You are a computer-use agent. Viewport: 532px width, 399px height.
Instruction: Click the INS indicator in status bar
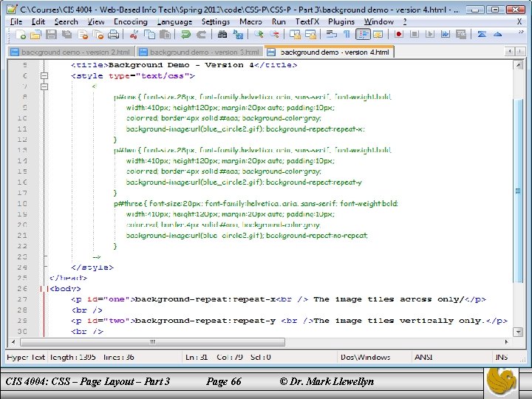[x=501, y=358]
